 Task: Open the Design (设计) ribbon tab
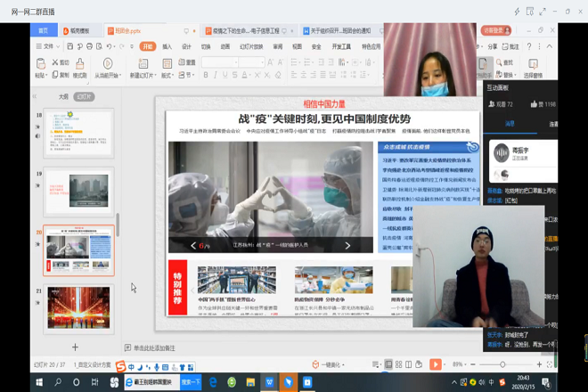[x=186, y=46]
